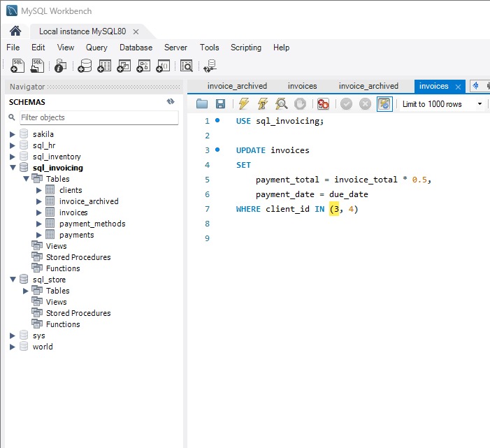Select the payment_methods table in navigator
Image resolution: width=490 pixels, height=448 pixels.
coord(92,224)
